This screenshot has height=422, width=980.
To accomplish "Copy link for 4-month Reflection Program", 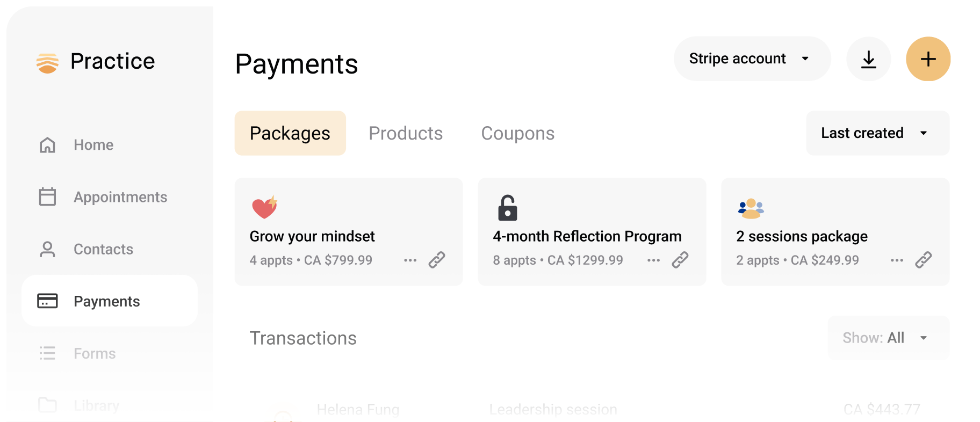I will [680, 260].
